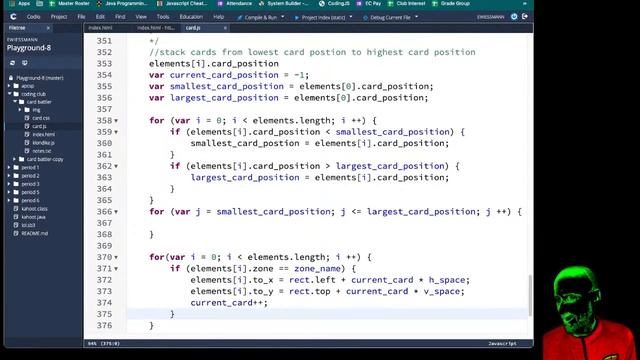Image resolution: width=640 pixels, height=360 pixels.
Task: Click the README.md file icon
Action: (x=16, y=233)
